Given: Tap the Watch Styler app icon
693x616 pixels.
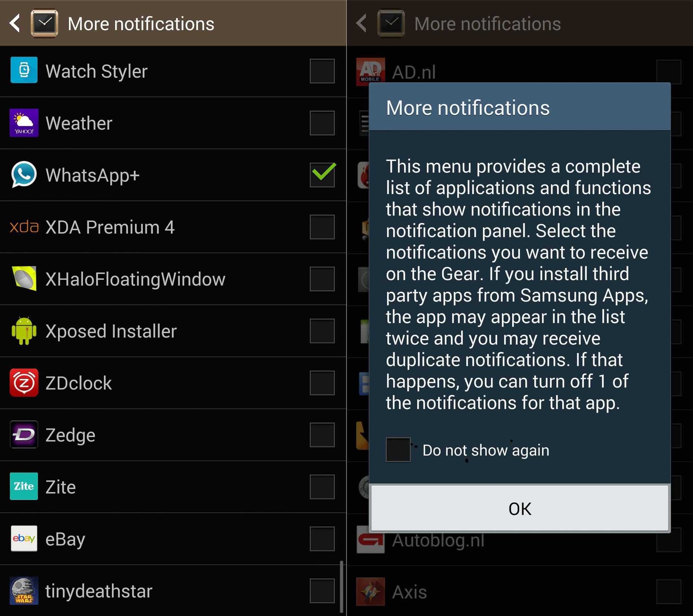Looking at the screenshot, I should click(x=24, y=70).
